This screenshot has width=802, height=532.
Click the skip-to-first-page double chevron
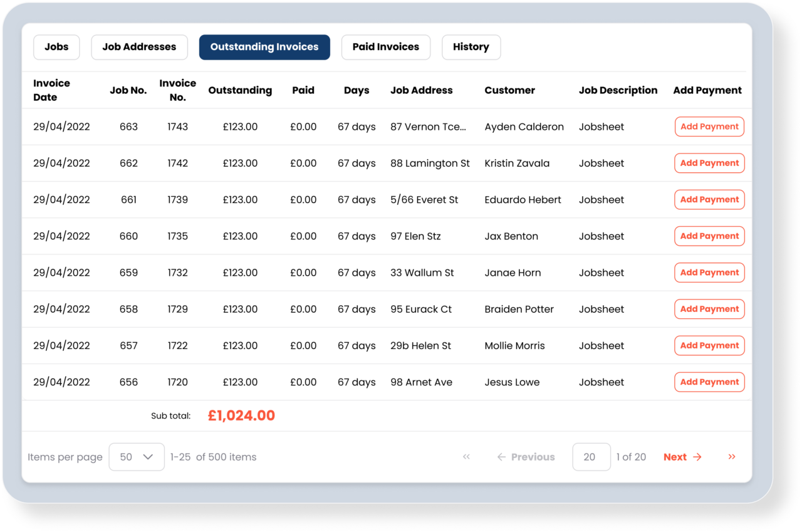(x=466, y=457)
